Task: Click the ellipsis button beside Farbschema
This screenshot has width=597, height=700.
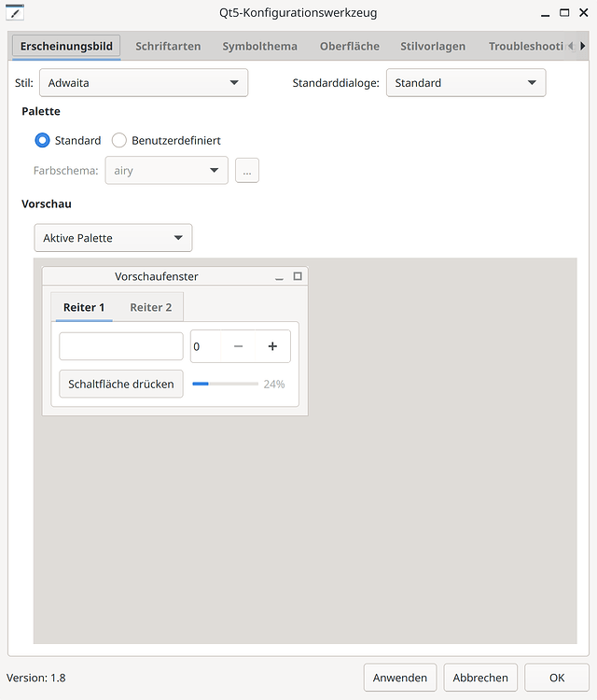Action: click(x=247, y=171)
